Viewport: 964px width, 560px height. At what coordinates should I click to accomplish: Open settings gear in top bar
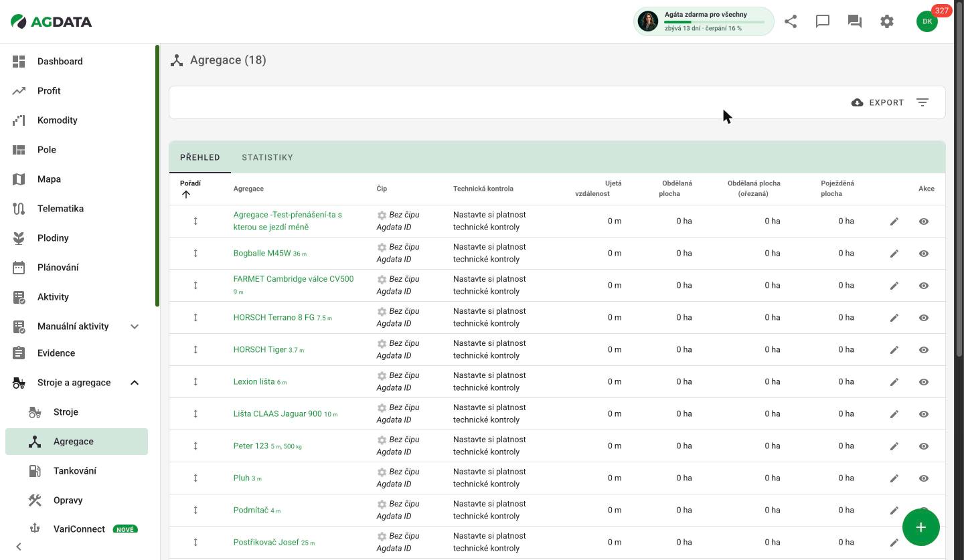[887, 21]
